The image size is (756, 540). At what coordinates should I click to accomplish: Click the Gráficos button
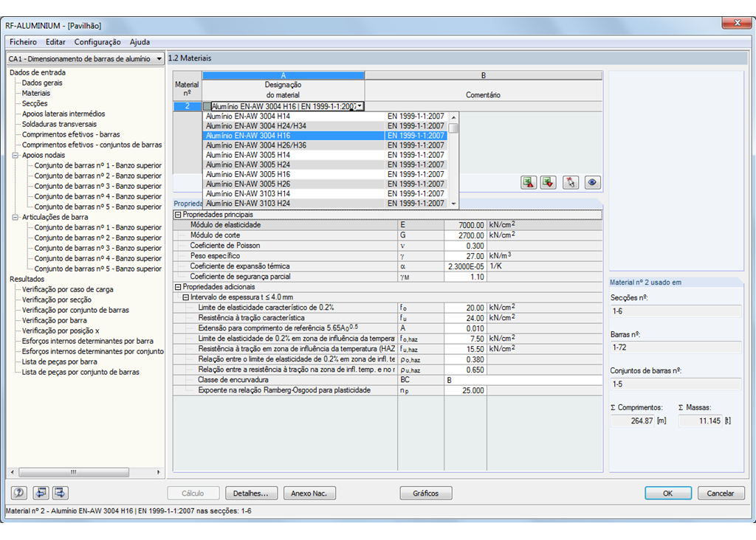(x=426, y=494)
